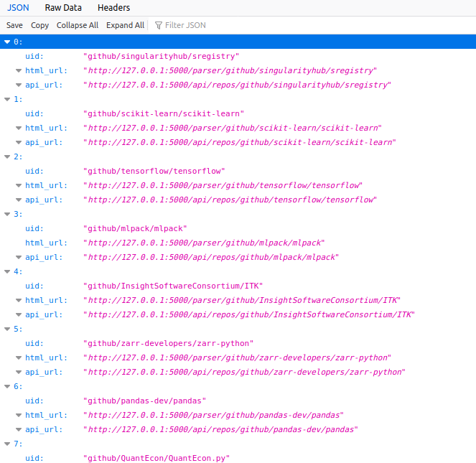476x463 pixels.
Task: Collapse array item 2
Action: point(7,156)
